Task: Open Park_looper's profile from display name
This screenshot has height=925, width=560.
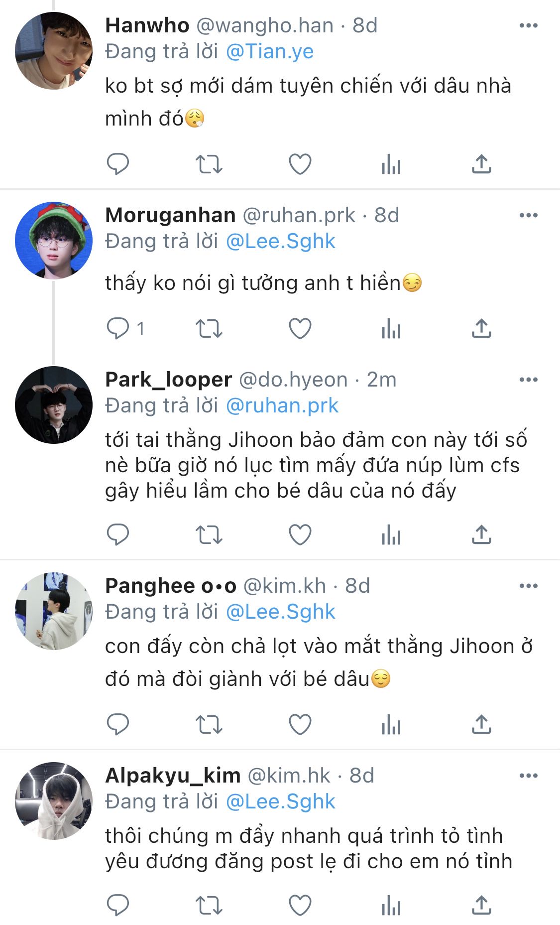Action: coord(169,380)
